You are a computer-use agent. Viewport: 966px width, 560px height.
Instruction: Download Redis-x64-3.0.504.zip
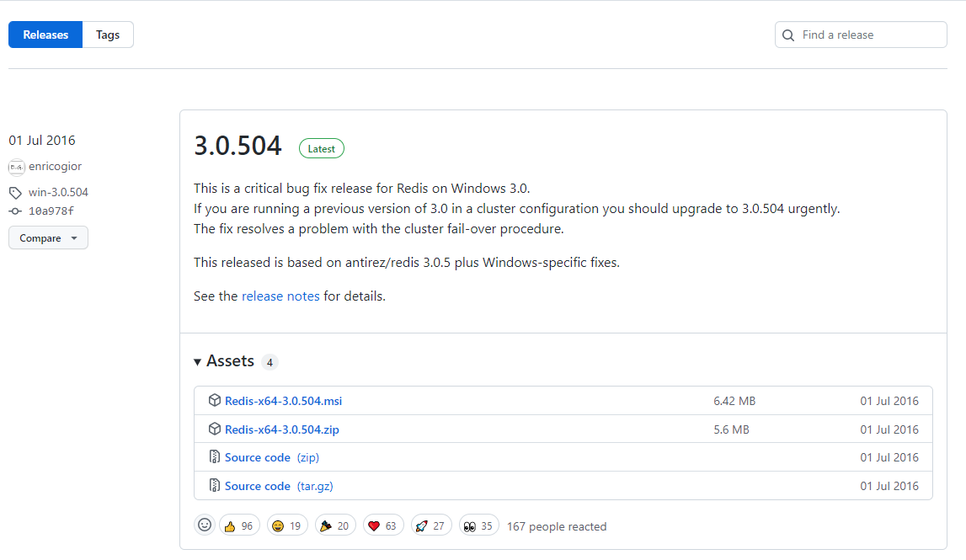click(x=281, y=429)
